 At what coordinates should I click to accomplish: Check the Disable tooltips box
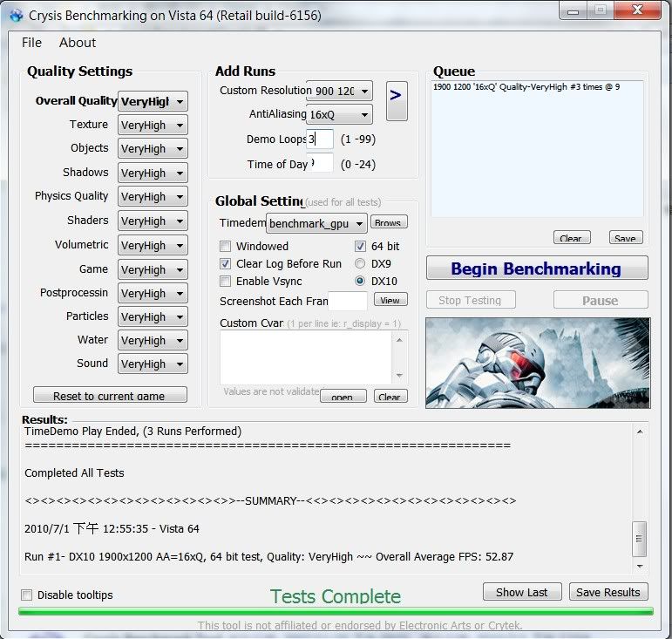tap(27, 595)
